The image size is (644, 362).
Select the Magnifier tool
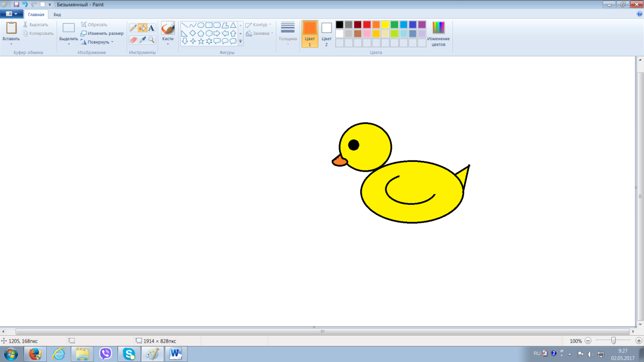coord(151,40)
